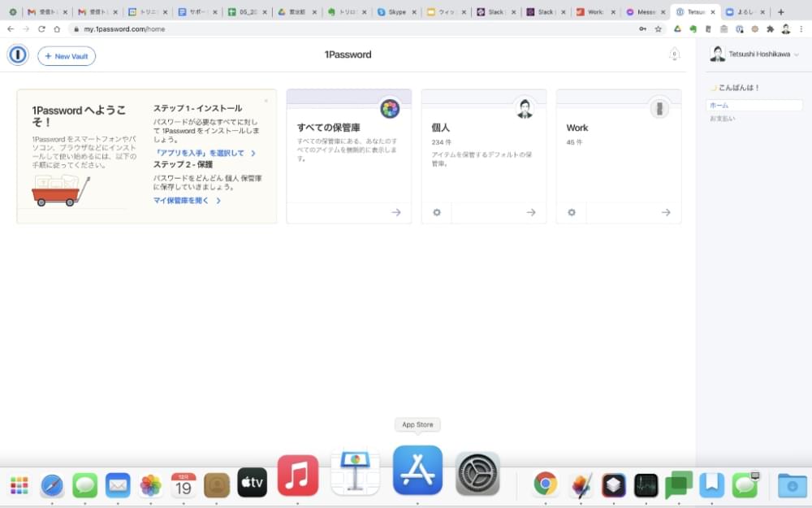
Task: Launch App Store from the Dock
Action: 417,471
